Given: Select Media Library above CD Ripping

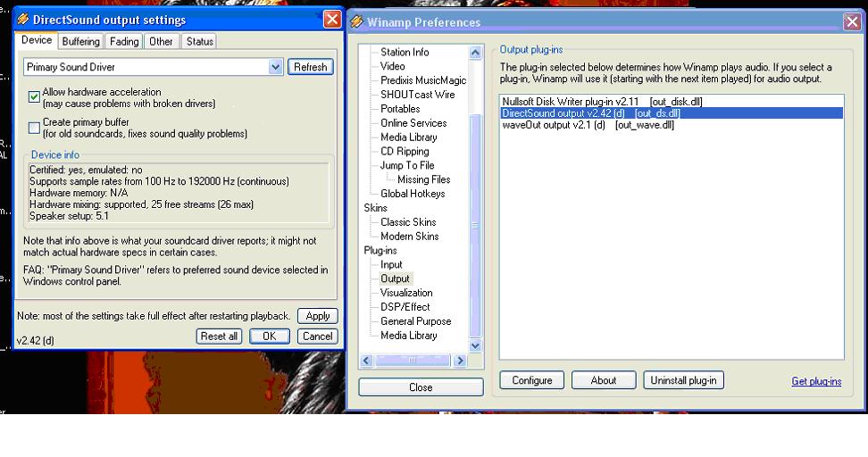Looking at the screenshot, I should [408, 137].
